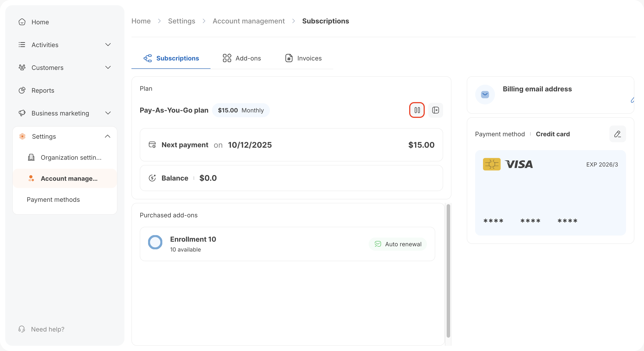Click the Home sidebar icon
The image size is (644, 351).
pyautogui.click(x=22, y=22)
